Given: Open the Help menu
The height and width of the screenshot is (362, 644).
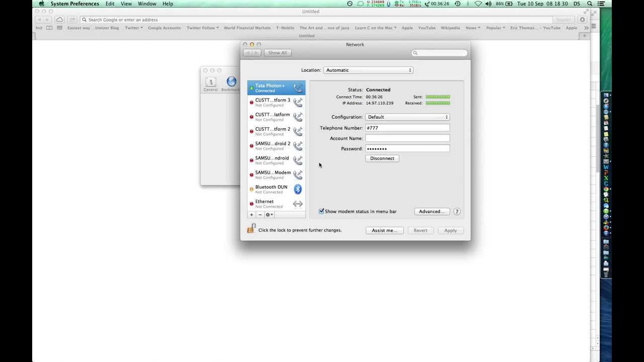Looking at the screenshot, I should (168, 4).
